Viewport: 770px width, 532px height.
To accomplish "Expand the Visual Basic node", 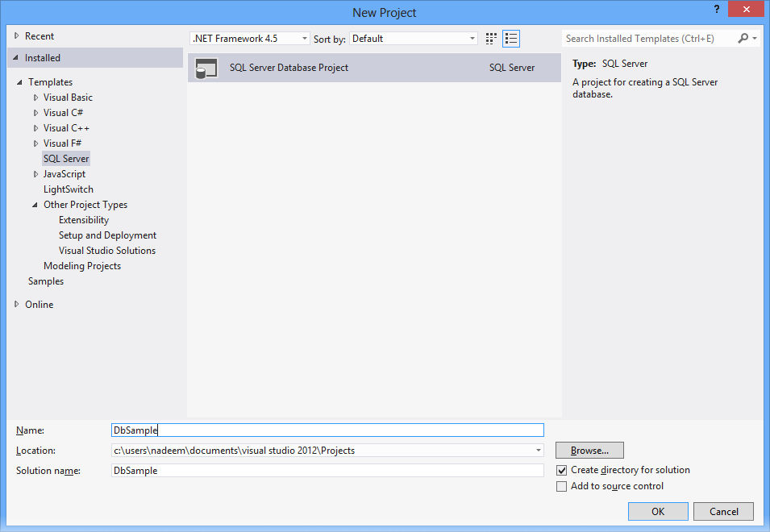I will [35, 98].
